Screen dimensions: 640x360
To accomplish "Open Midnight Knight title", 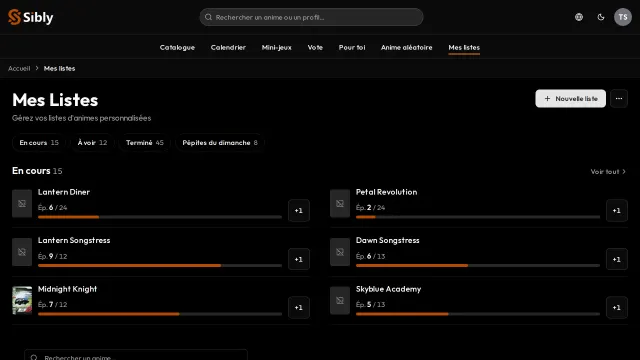I will coord(67,289).
